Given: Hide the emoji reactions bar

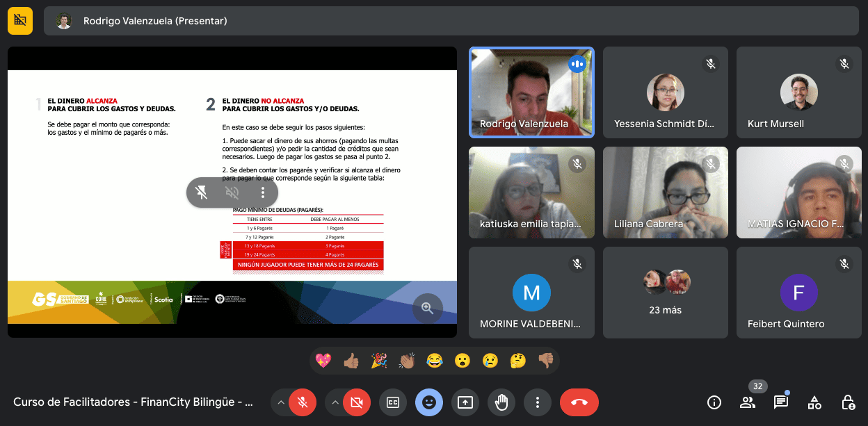Looking at the screenshot, I should tap(429, 402).
